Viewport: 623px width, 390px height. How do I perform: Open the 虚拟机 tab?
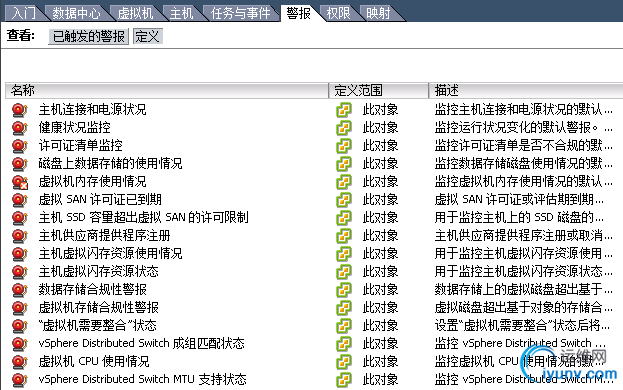[135, 14]
